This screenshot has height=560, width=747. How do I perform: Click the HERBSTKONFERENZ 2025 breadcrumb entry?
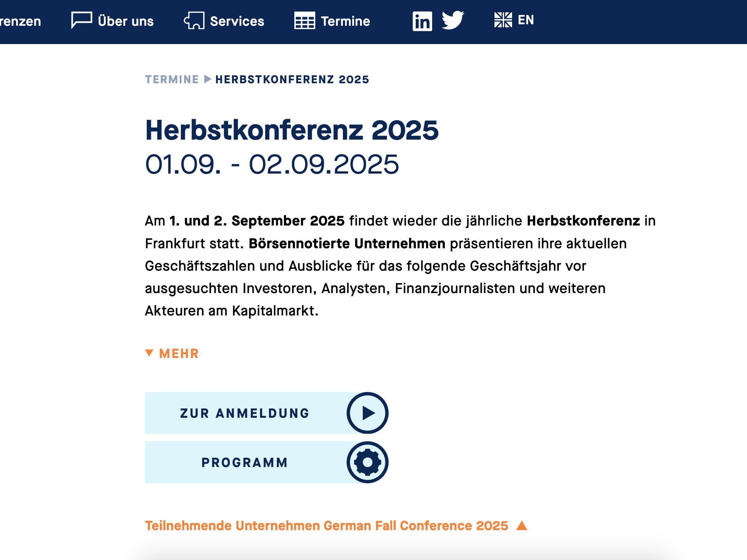pos(292,79)
